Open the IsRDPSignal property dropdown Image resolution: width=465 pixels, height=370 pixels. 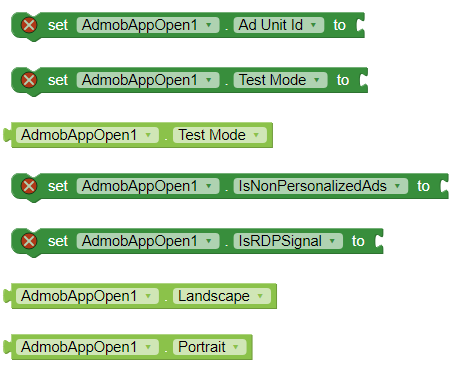[288, 241]
